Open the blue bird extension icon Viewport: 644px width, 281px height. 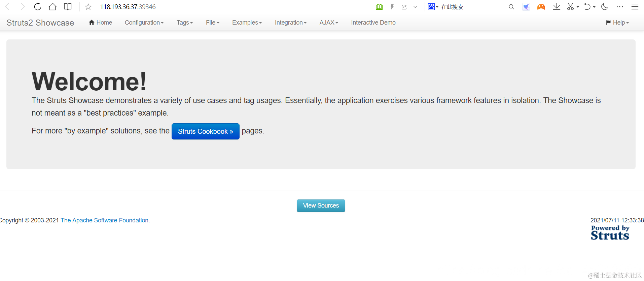(x=526, y=7)
